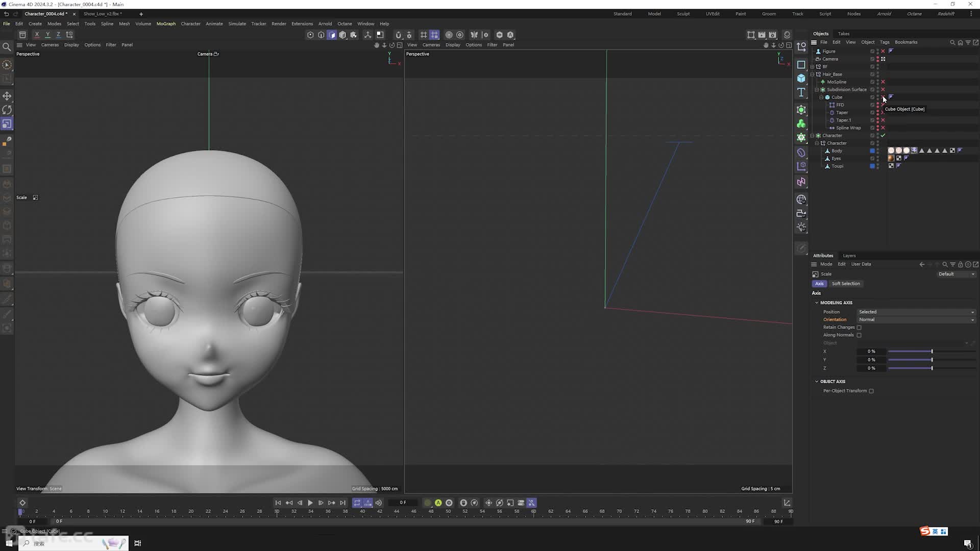Open the light object icon
The width and height of the screenshot is (980, 551).
click(x=801, y=227)
